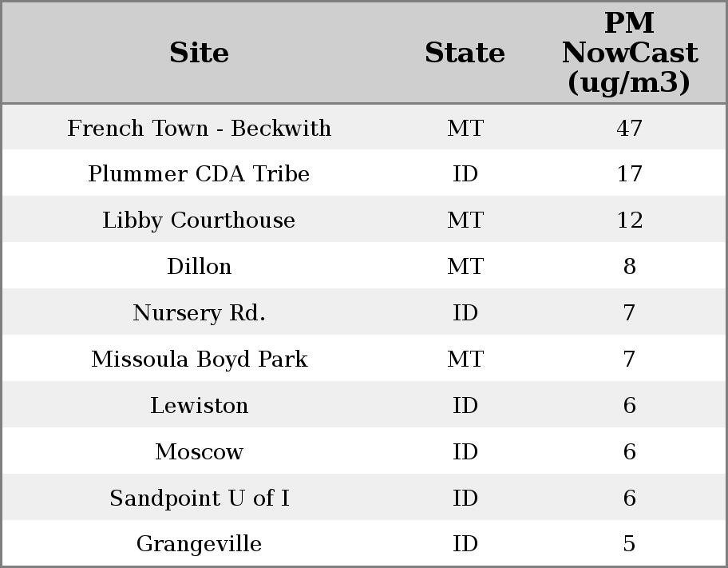Select the French Town - Beckwith site
The height and width of the screenshot is (568, 728).
pos(199,129)
